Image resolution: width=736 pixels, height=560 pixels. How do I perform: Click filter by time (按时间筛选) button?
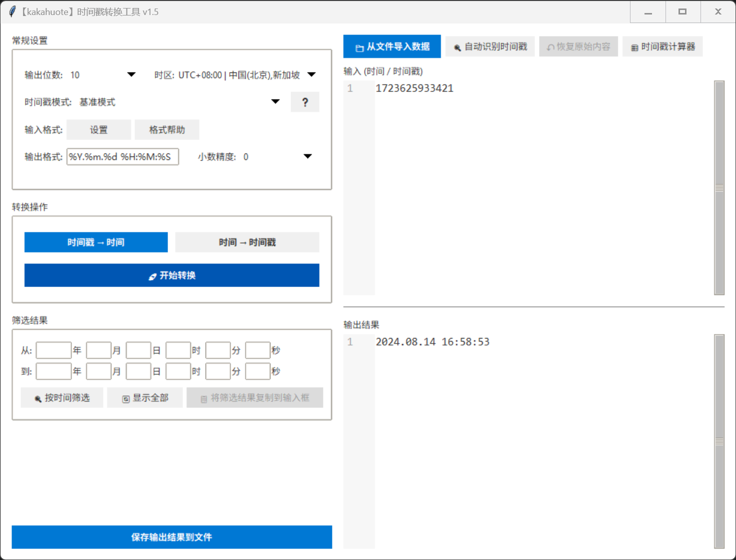coord(62,398)
